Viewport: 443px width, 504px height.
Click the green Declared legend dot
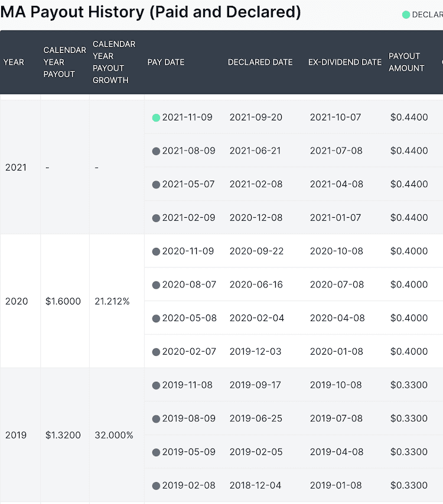[406, 15]
